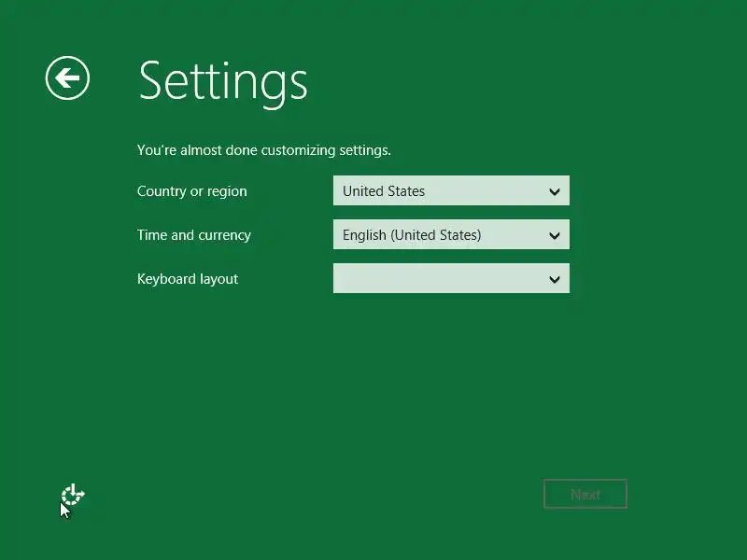This screenshot has height=560, width=747.
Task: Select the English (United States) value text
Action: 412,235
